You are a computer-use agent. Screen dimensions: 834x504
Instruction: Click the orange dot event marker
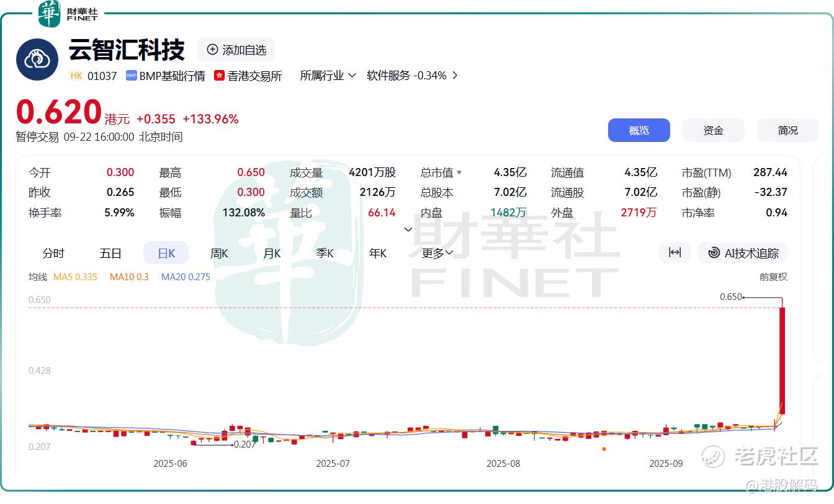pyautogui.click(x=604, y=449)
